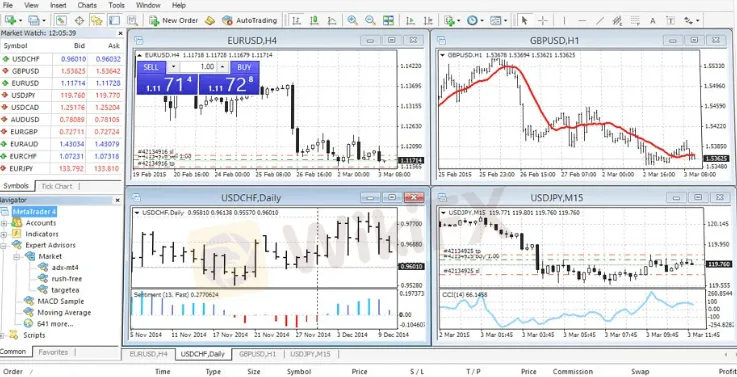Open the EURUSD trade volume dropdown arrow
737x377 pixels.
pos(174,67)
